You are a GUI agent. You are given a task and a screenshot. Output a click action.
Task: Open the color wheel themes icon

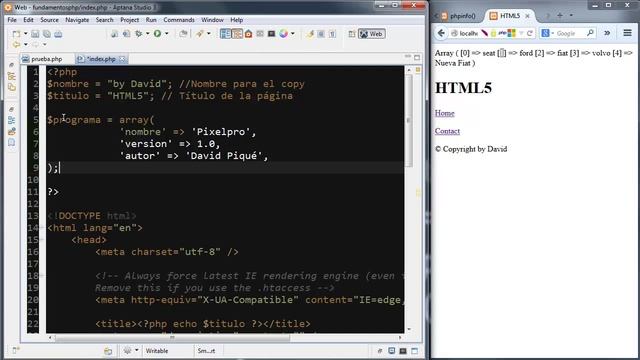click(x=284, y=34)
